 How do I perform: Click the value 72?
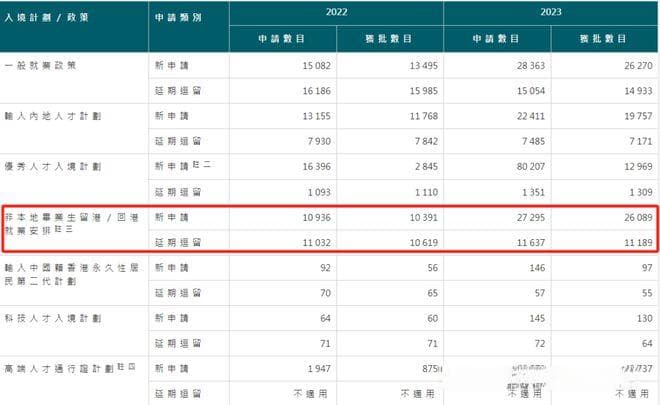[x=540, y=344]
